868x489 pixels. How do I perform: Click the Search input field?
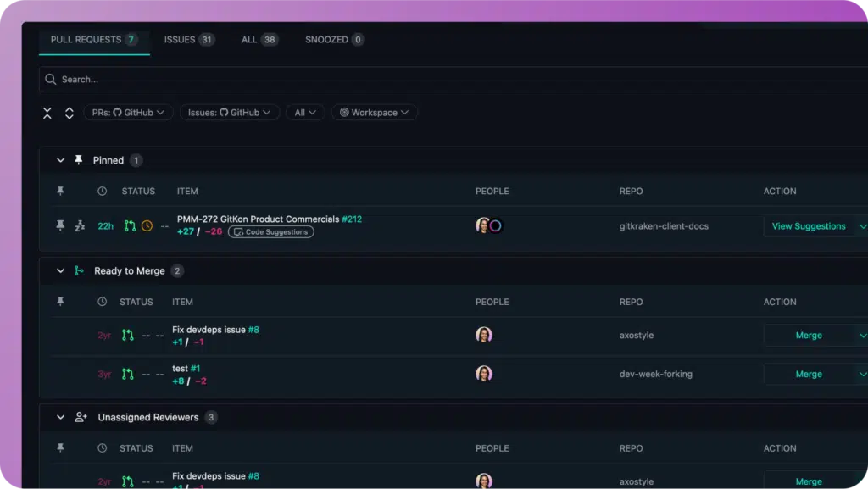[x=453, y=79]
